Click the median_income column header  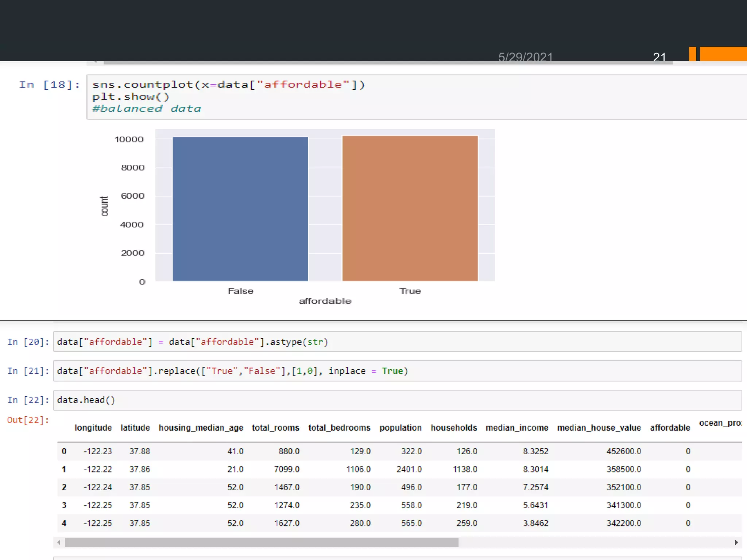click(x=516, y=428)
